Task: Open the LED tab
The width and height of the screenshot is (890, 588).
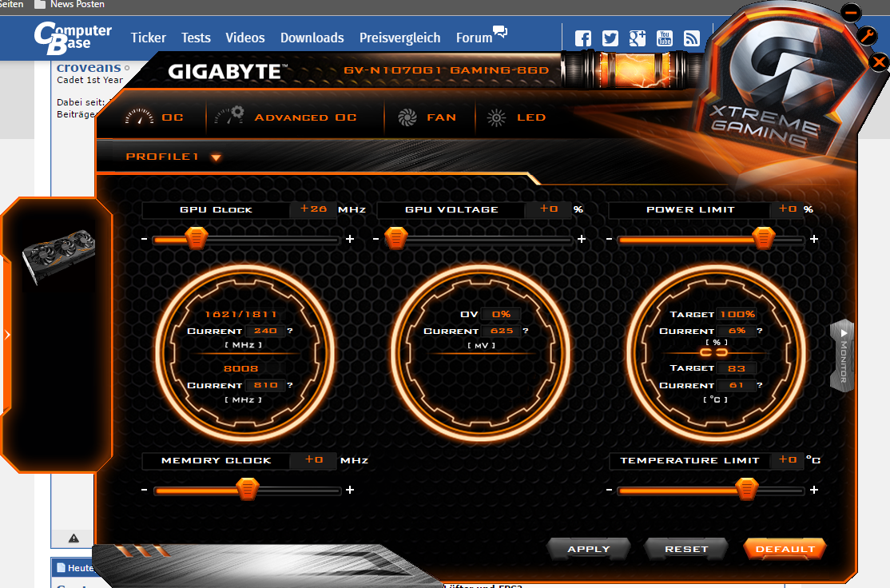Action: click(x=517, y=117)
